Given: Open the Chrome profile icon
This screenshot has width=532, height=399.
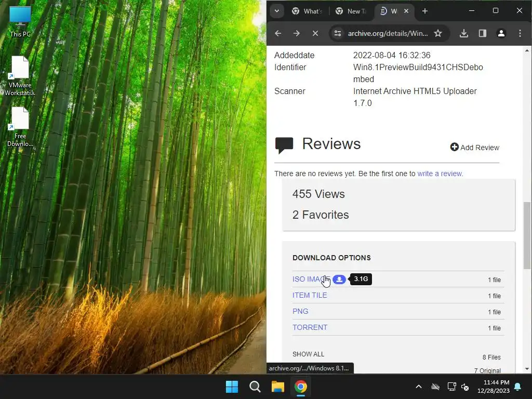Looking at the screenshot, I should (x=501, y=33).
